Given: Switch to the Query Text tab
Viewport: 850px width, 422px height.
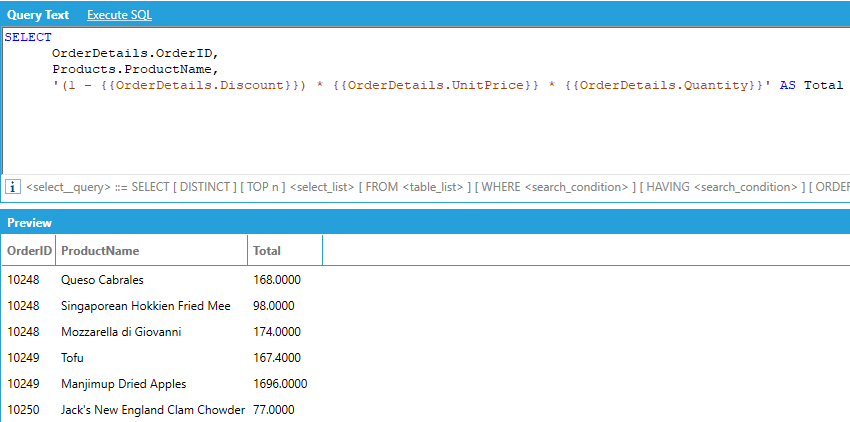Looking at the screenshot, I should (37, 15).
